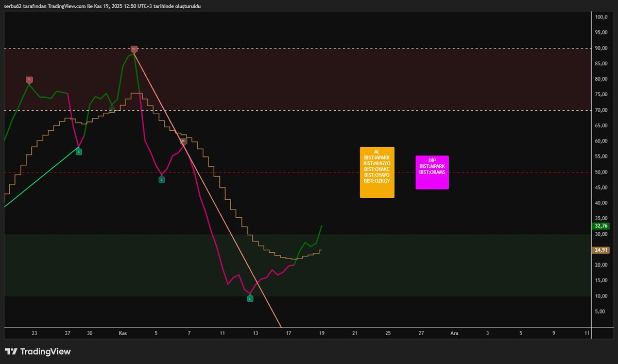Select the L marker ending the green trendline
This screenshot has width=618, height=364.
[79, 151]
